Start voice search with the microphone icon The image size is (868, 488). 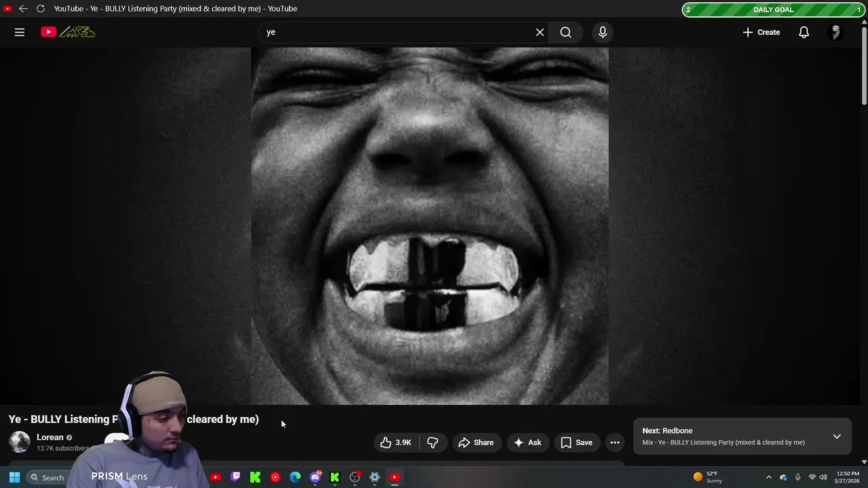[x=602, y=32]
